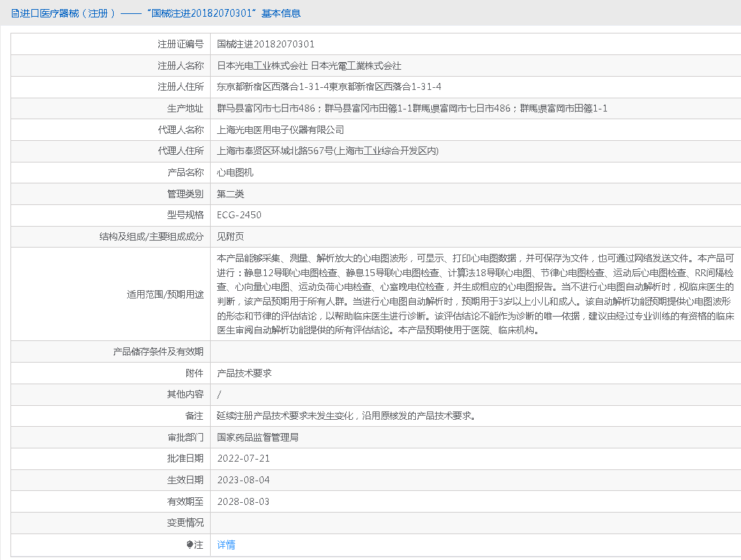Click the document icon beside the page title
The height and width of the screenshot is (560, 741).
click(x=15, y=13)
